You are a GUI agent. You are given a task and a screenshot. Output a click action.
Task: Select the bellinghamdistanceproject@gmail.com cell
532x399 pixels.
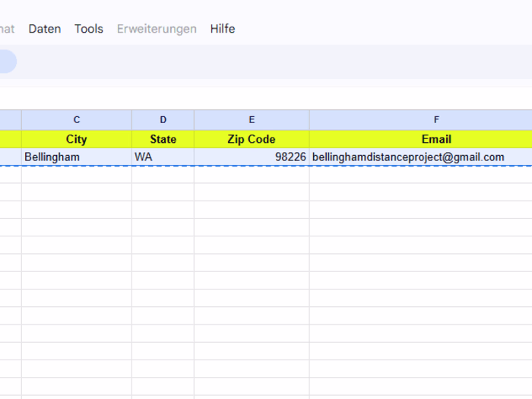(x=421, y=157)
